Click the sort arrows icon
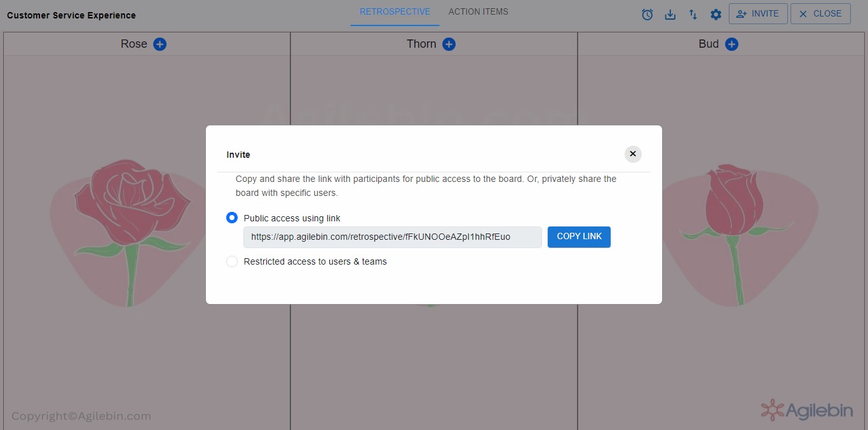This screenshot has width=868, height=430. point(693,14)
